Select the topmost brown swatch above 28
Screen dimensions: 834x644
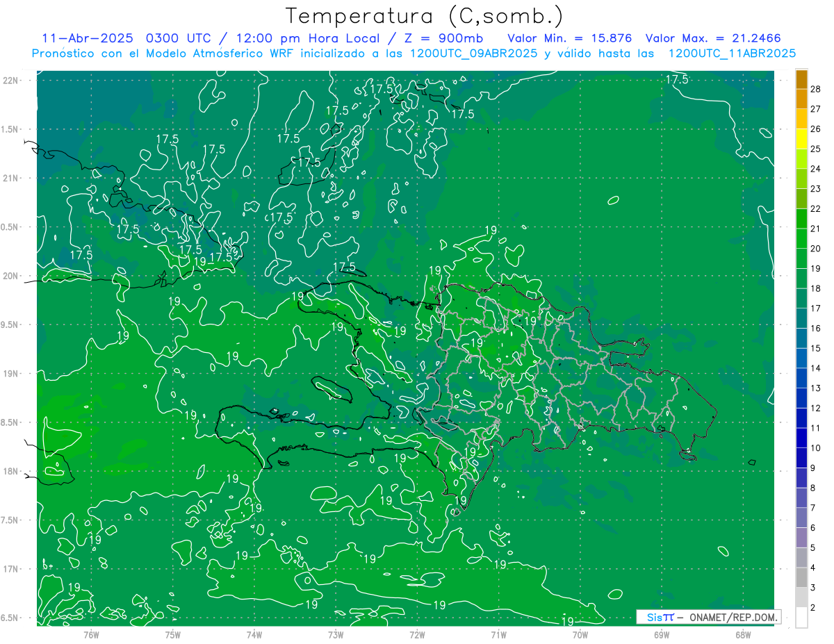point(801,79)
